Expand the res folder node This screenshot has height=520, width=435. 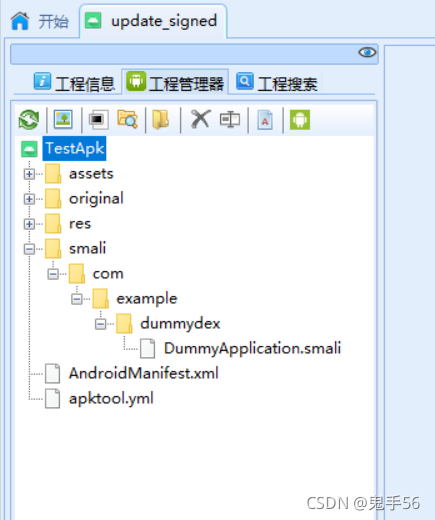click(29, 224)
